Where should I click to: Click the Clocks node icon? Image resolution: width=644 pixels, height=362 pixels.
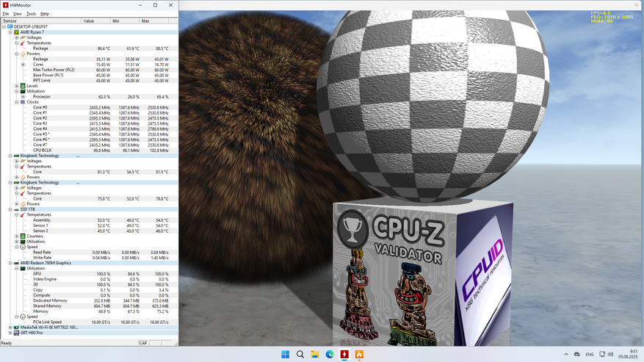[23, 102]
